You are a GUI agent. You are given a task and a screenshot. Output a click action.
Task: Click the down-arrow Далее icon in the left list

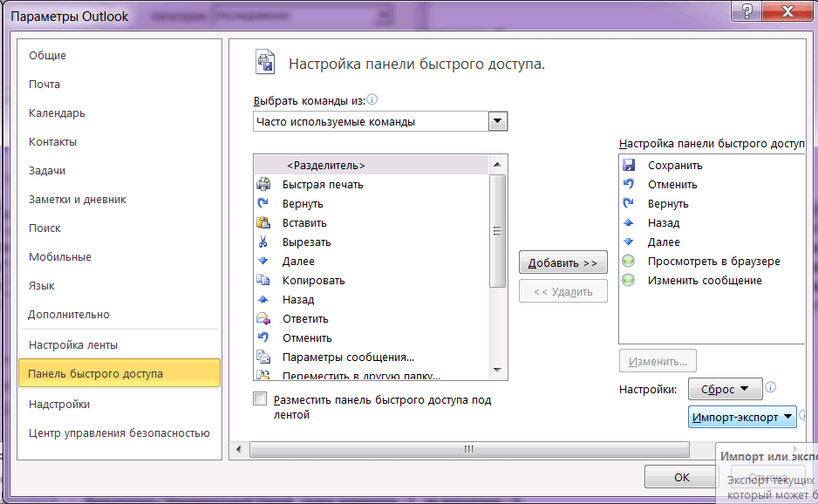click(263, 261)
